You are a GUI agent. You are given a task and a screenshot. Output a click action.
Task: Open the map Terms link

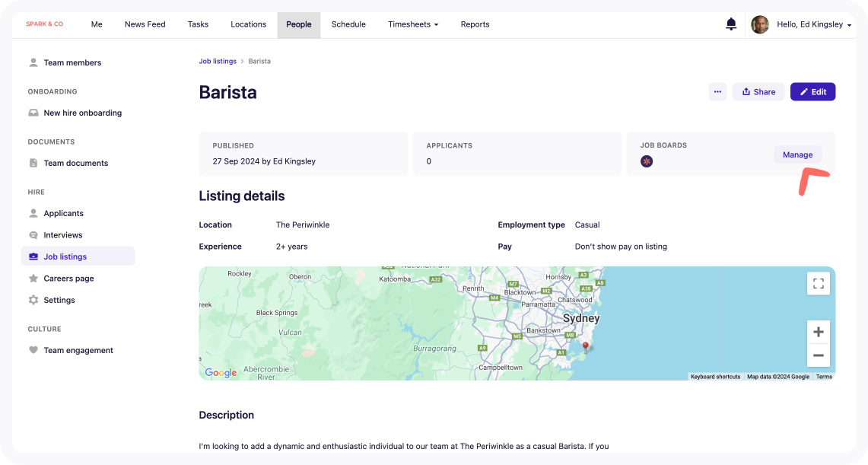(824, 377)
